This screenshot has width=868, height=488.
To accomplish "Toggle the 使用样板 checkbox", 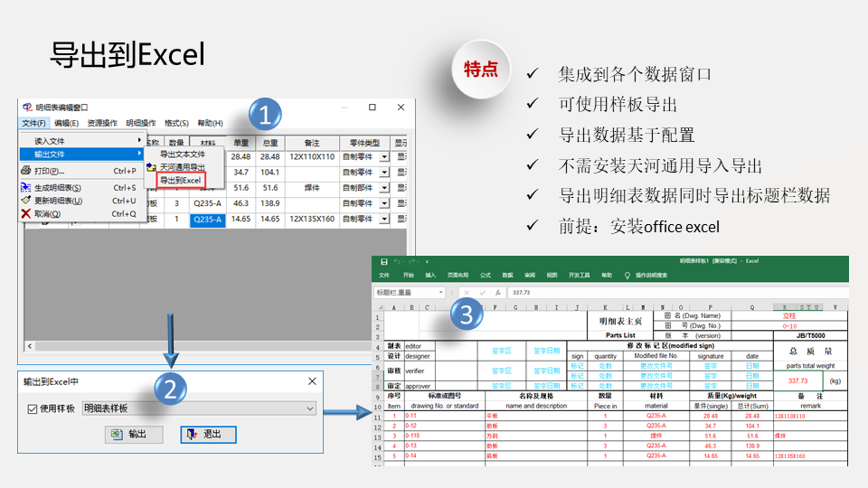I will [x=33, y=409].
